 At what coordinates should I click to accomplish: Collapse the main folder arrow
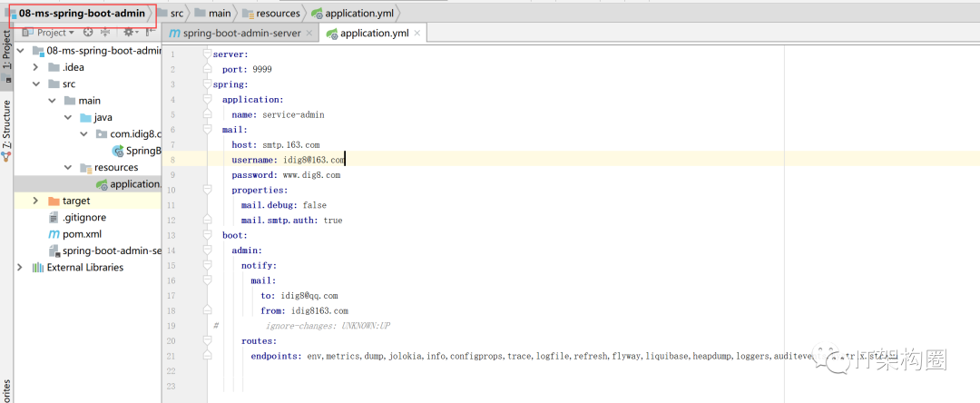pyautogui.click(x=53, y=101)
